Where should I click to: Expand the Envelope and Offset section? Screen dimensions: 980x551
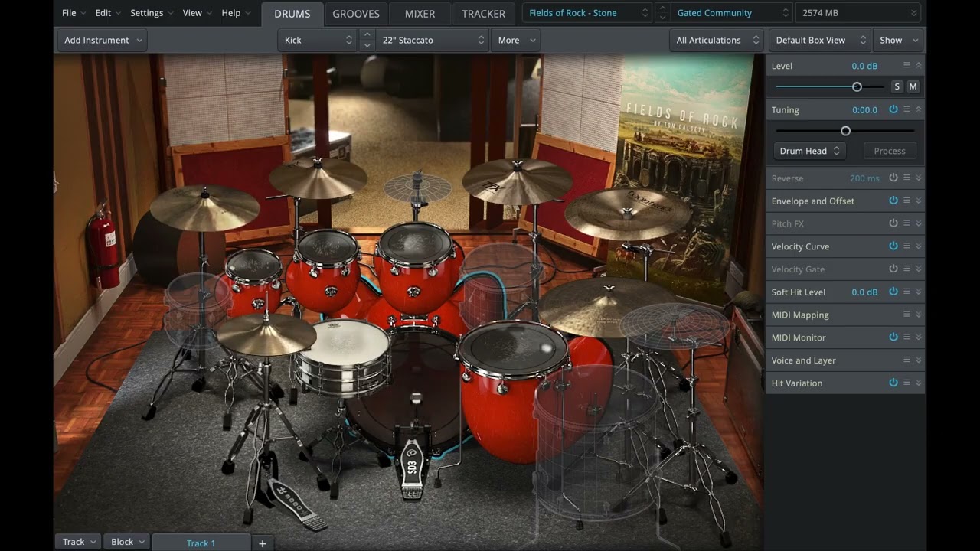click(x=919, y=201)
